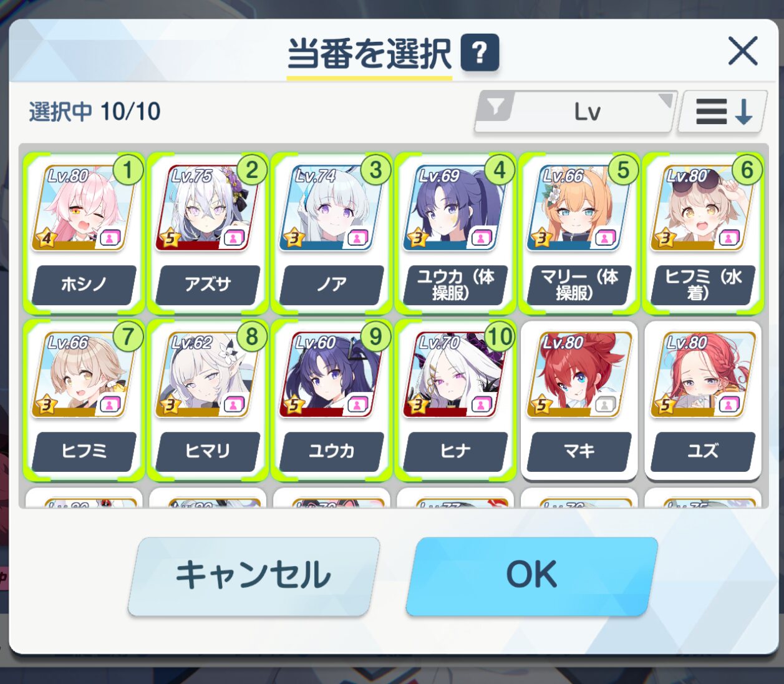Viewport: 784px width, 684px height.
Task: Select the unselected ユズ character card
Action: [703, 401]
